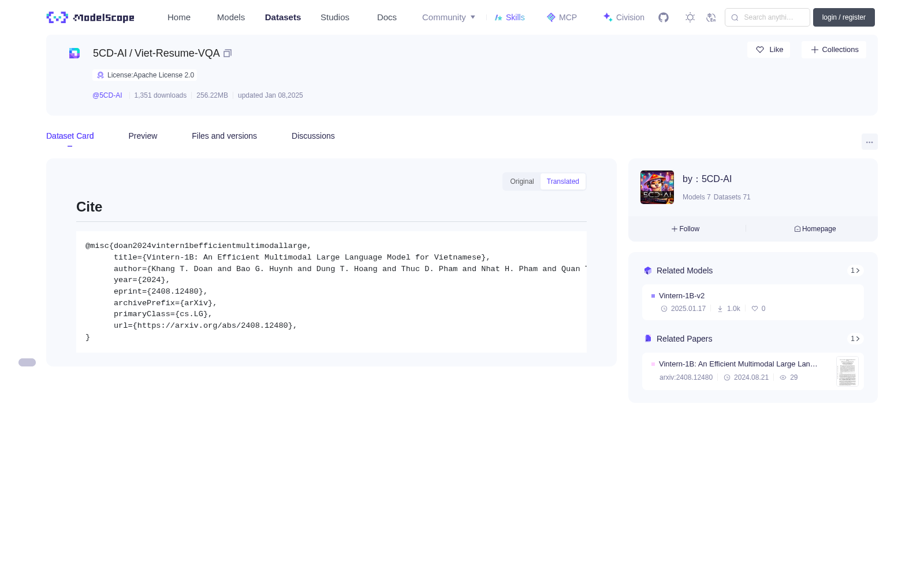
Task: Switch language with the translate icon
Action: tap(711, 17)
